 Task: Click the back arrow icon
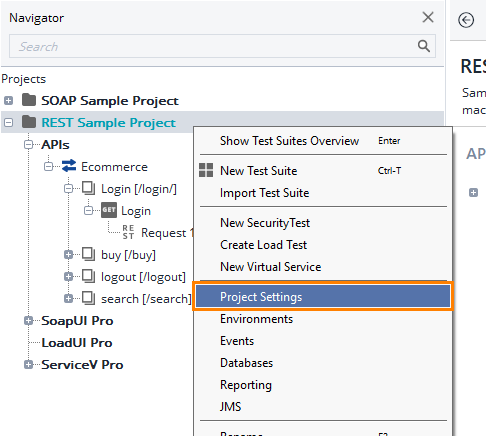coord(466,20)
